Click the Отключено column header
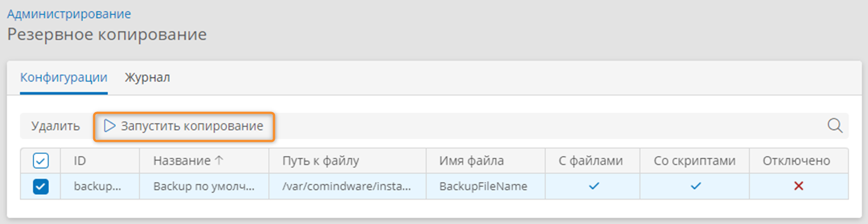868x224 pixels. (796, 161)
